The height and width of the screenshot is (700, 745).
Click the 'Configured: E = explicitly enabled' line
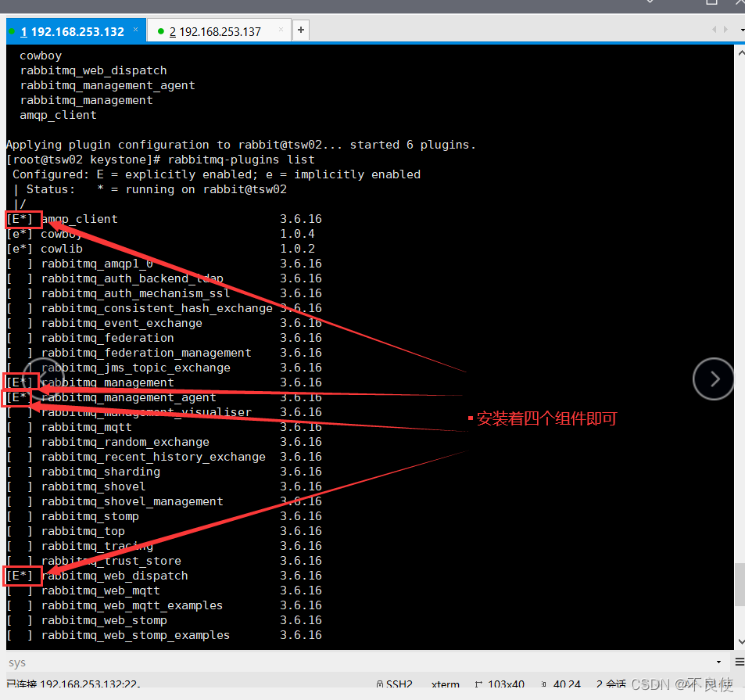217,174
